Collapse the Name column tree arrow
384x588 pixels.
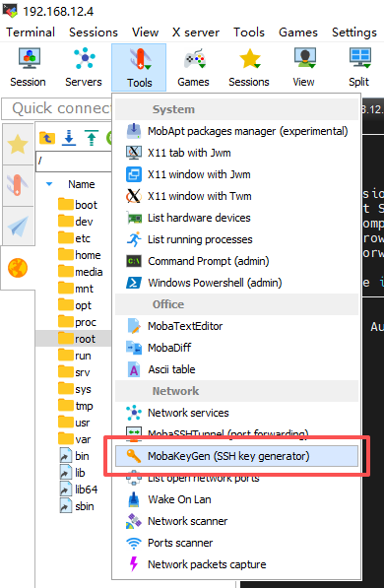click(x=49, y=184)
